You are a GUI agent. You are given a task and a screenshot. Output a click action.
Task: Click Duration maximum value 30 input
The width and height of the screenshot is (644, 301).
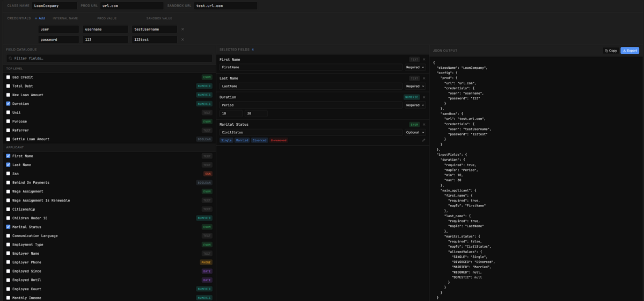[256, 113]
